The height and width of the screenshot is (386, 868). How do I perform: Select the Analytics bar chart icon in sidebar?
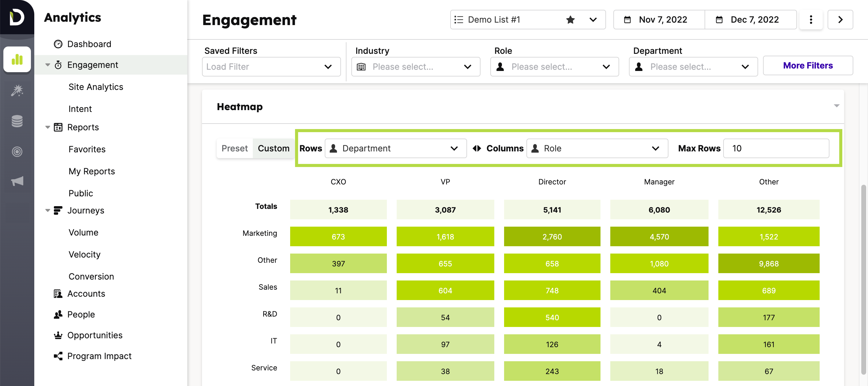click(17, 59)
